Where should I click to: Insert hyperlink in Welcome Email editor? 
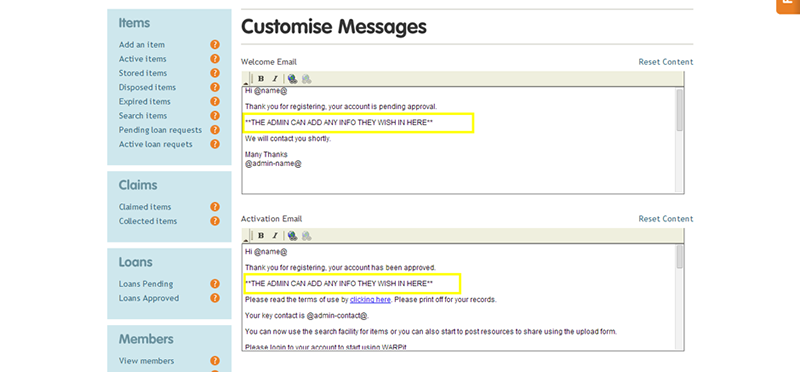pyautogui.click(x=292, y=79)
